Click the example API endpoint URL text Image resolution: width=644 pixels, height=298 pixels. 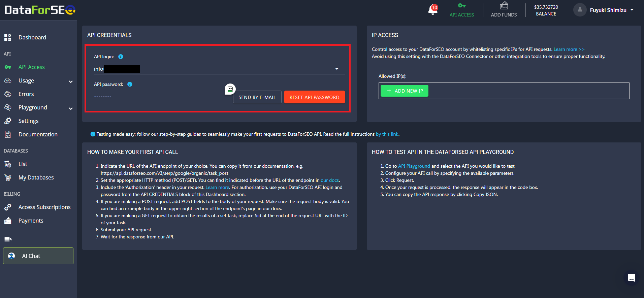pos(164,173)
